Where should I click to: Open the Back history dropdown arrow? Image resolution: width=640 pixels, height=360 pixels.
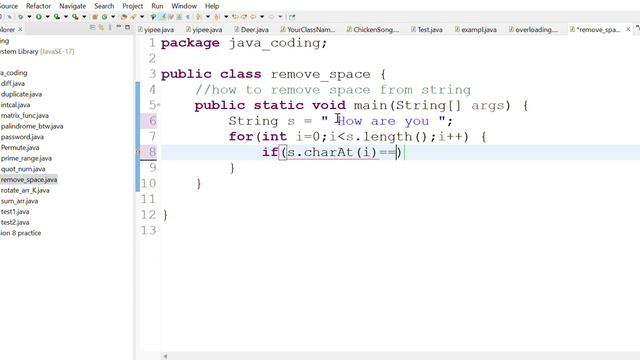pyautogui.click(x=262, y=17)
